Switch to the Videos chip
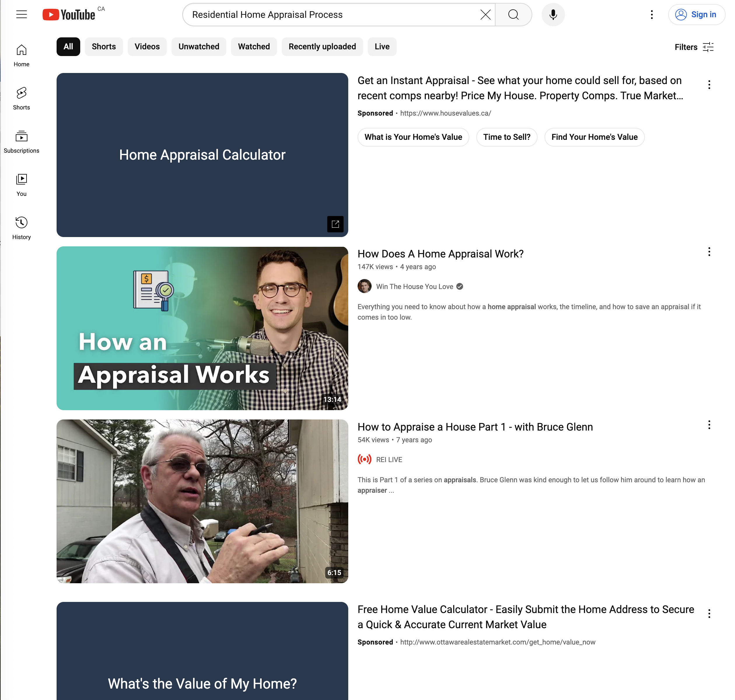Viewport: 735px width, 700px height. pos(147,47)
